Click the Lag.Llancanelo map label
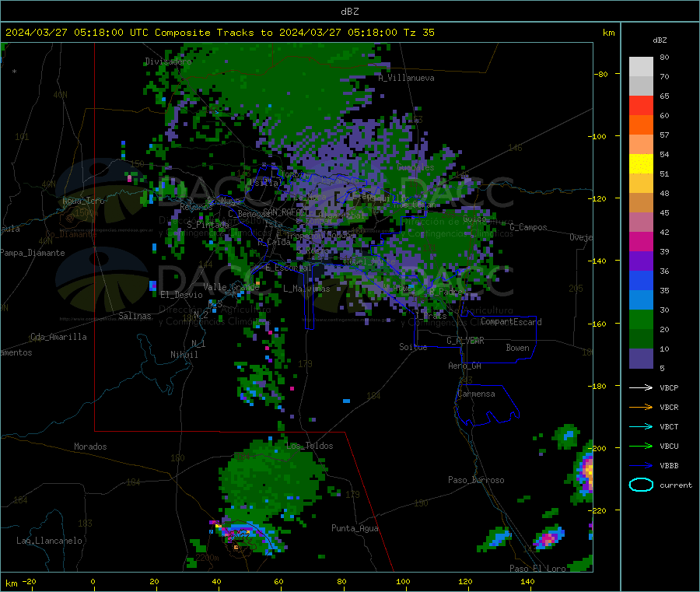The width and height of the screenshot is (700, 592). point(49,541)
